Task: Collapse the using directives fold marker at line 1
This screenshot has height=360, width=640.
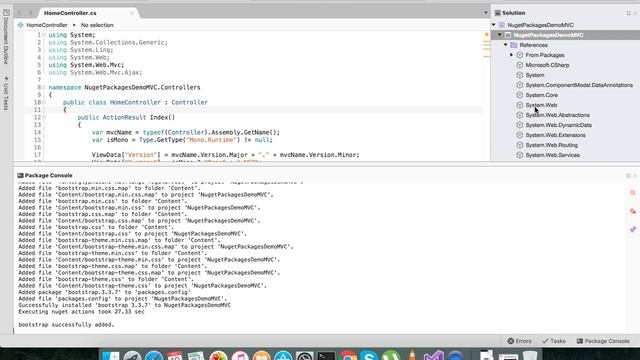Action: coord(44,35)
